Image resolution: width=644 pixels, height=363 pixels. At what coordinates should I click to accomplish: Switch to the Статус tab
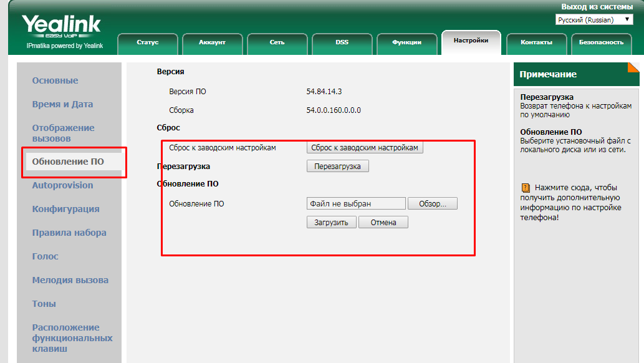148,42
